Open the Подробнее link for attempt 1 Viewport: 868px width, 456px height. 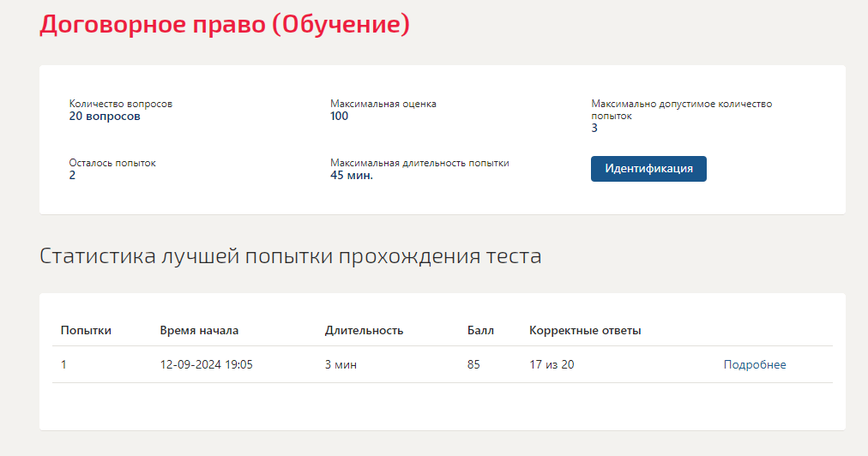point(755,364)
